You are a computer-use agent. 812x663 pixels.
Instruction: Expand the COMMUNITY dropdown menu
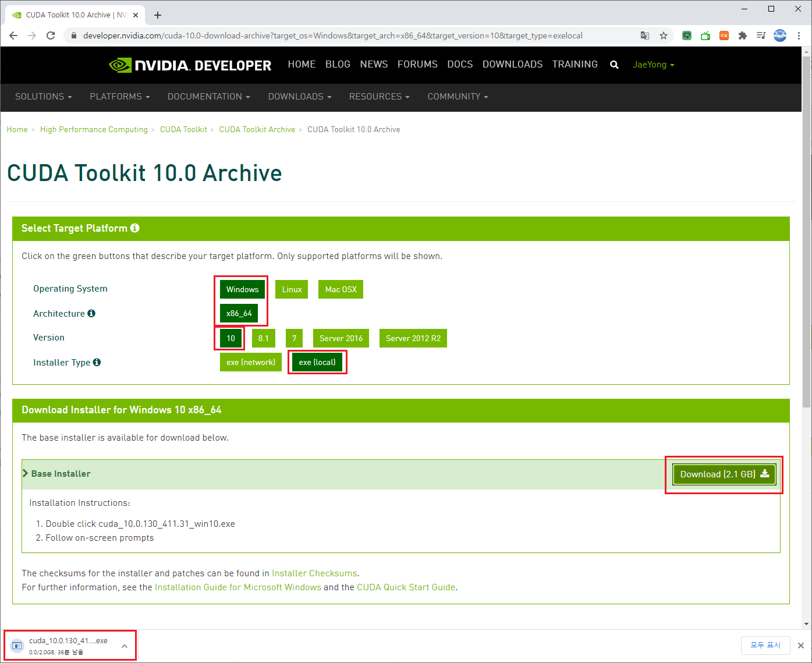click(458, 97)
